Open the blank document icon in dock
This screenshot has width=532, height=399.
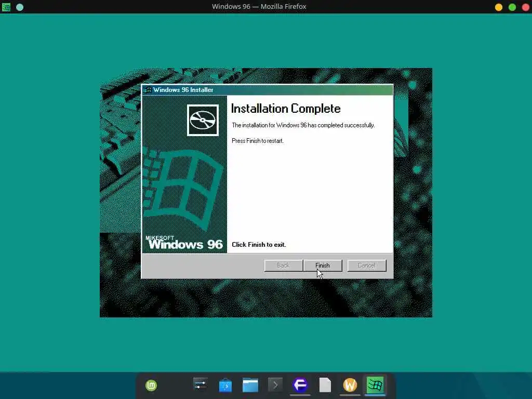tap(325, 385)
